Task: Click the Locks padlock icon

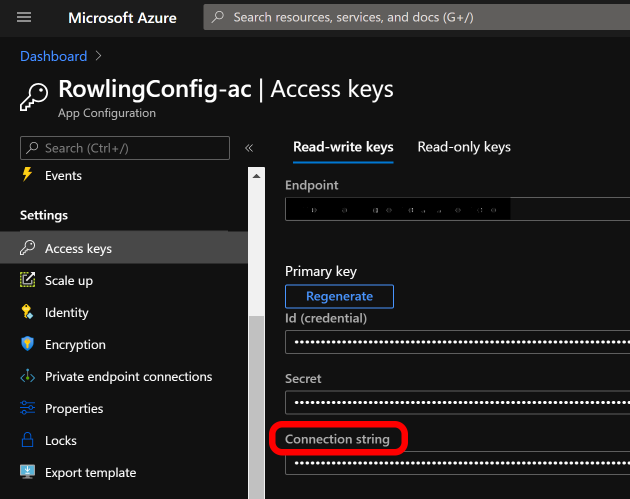Action: click(27, 440)
